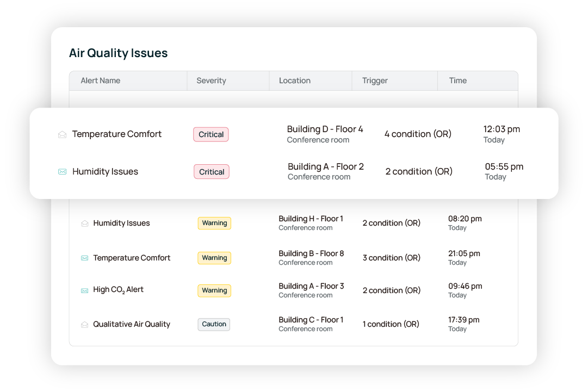Click the yellow Warning badge on High CO2 Alert

click(x=214, y=290)
